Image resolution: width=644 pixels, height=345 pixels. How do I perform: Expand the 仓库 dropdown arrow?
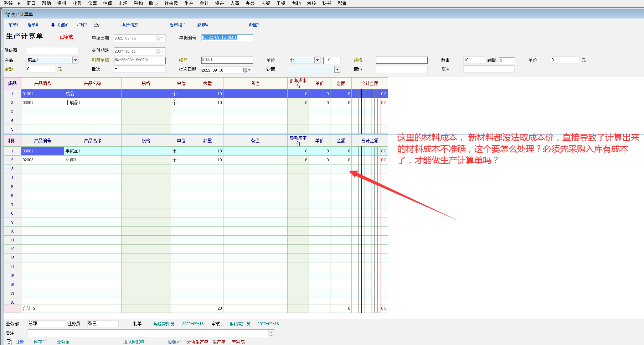[337, 69]
